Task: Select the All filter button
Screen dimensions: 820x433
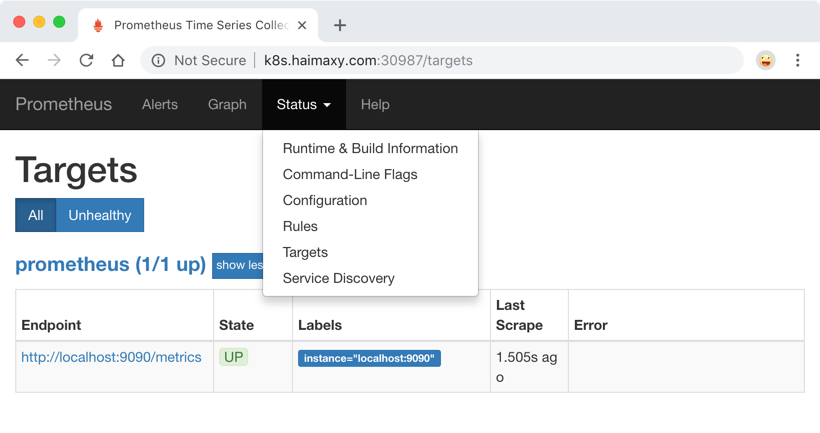Action: pos(36,215)
